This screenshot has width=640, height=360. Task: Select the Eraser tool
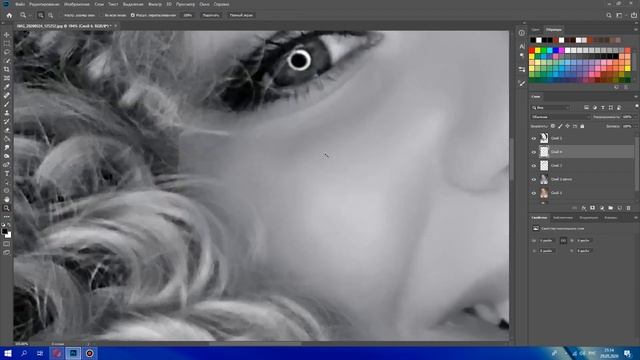tap(7, 130)
